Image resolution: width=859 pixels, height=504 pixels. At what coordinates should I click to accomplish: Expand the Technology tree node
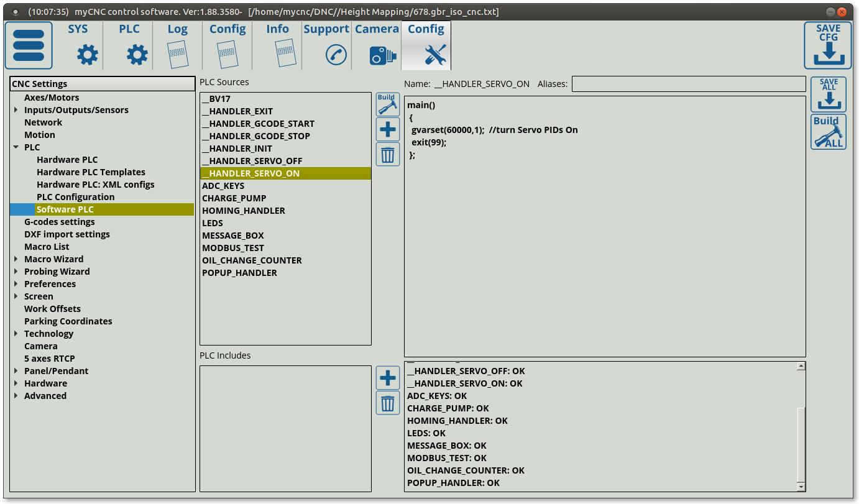[16, 334]
